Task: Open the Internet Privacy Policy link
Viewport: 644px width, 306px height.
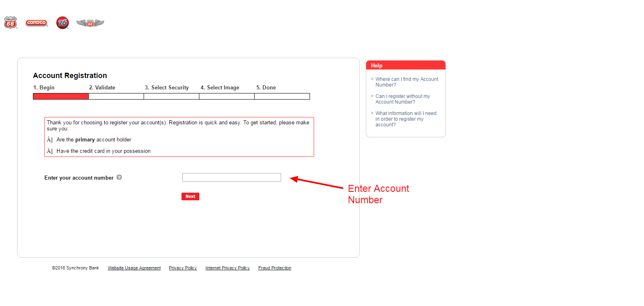Action: tap(227, 268)
